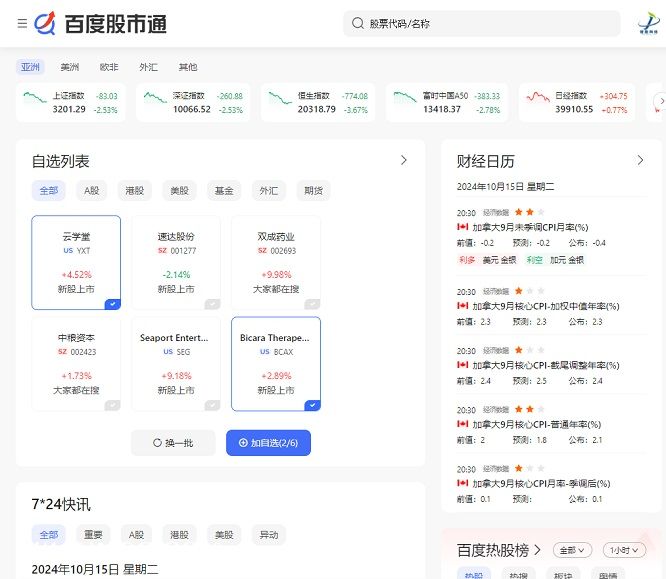Viewport: 666px width, 579px height.
Task: Open the 日经指数 39910.55 index card
Action: 577,102
